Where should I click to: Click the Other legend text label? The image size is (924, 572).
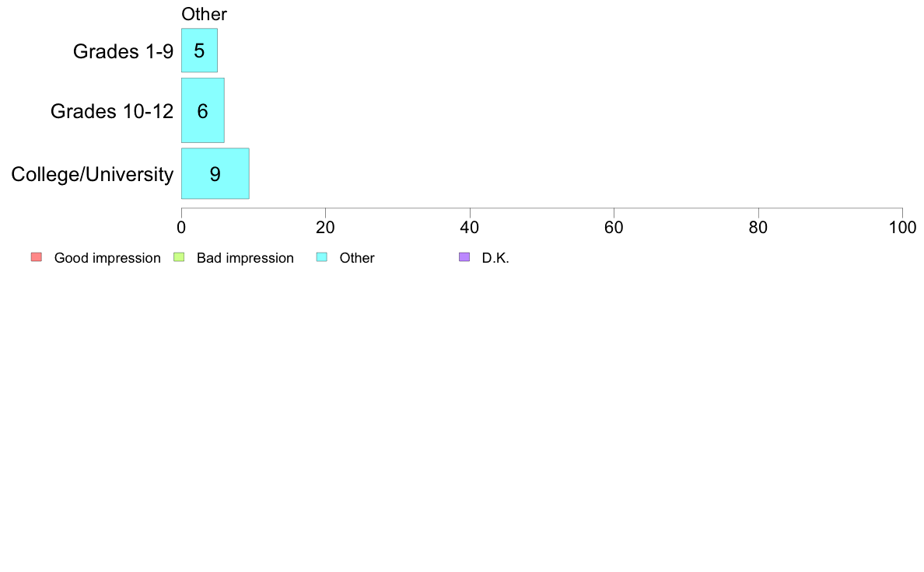click(357, 258)
